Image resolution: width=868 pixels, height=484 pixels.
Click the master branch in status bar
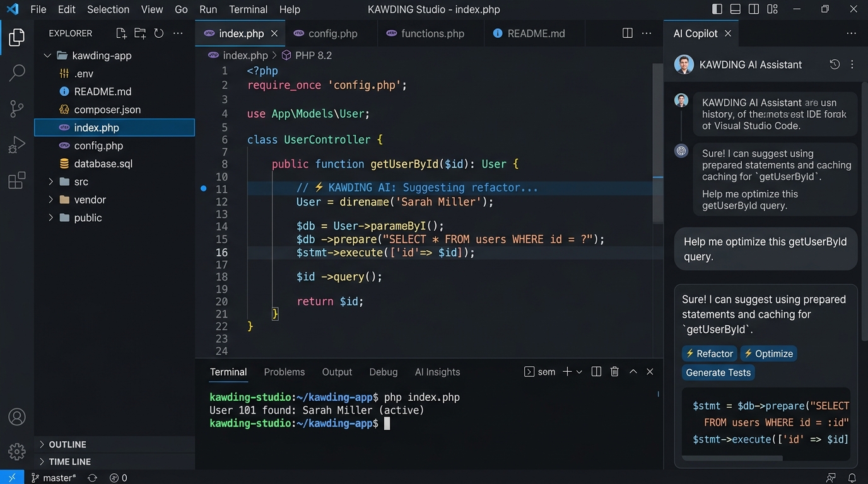click(x=54, y=478)
